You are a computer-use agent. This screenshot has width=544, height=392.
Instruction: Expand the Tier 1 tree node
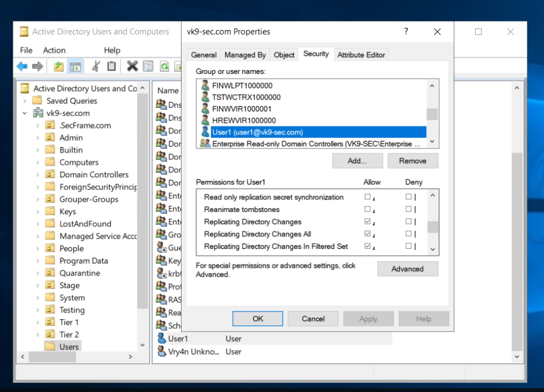tap(38, 322)
